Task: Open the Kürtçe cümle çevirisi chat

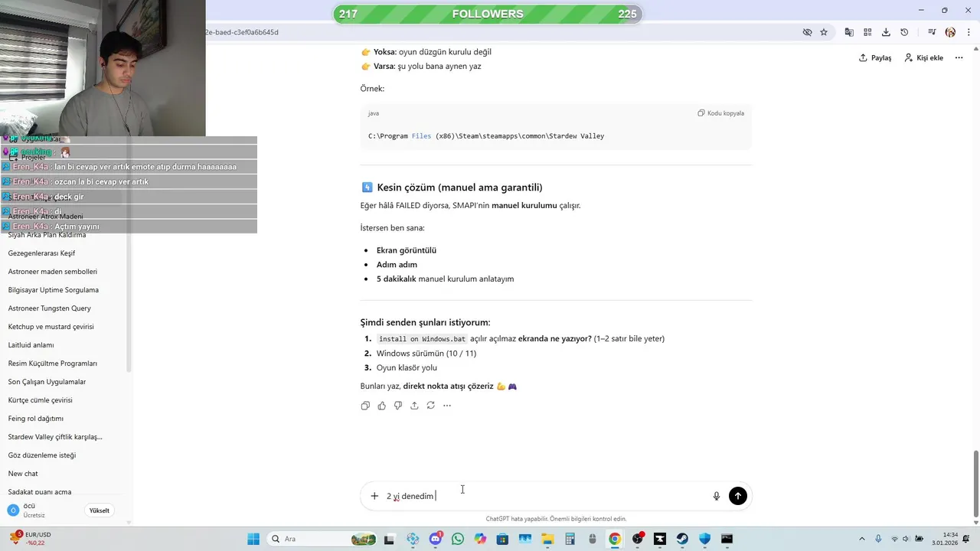Action: (40, 400)
